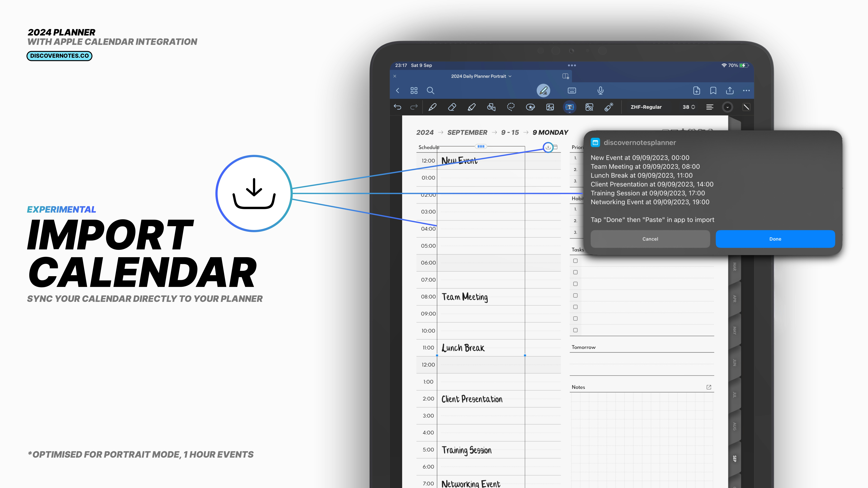The image size is (868, 488).
Task: Select the Pen tool
Action: click(432, 107)
